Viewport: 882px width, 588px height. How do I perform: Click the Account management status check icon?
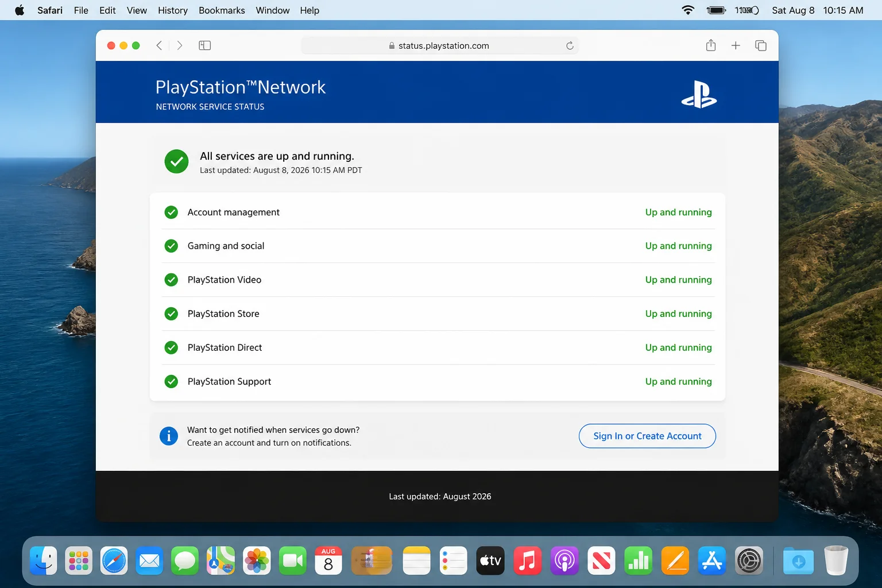171,212
